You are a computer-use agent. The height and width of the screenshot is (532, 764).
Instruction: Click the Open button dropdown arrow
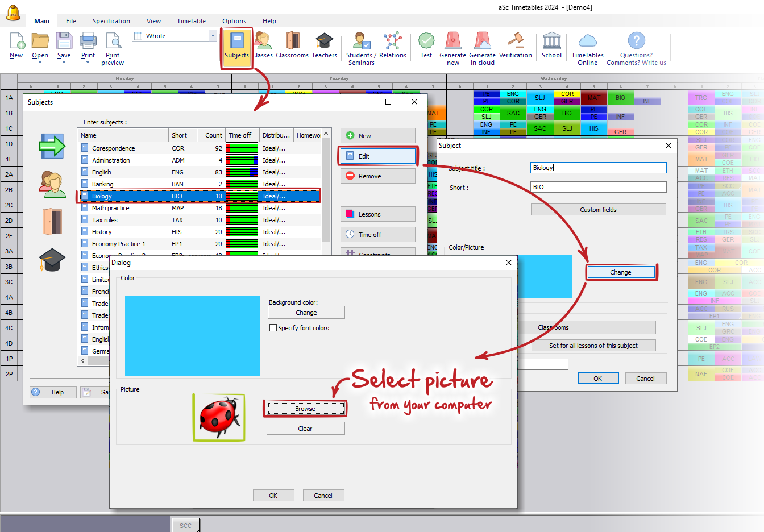40,63
